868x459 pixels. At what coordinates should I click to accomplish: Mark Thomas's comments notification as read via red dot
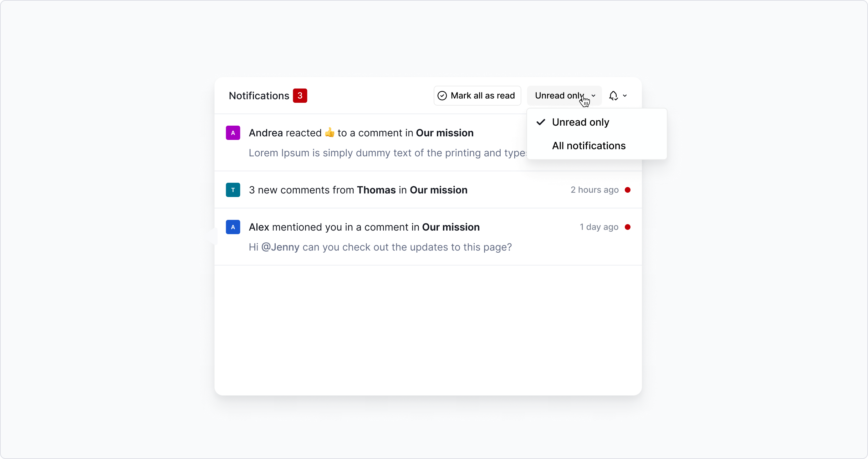pos(628,190)
